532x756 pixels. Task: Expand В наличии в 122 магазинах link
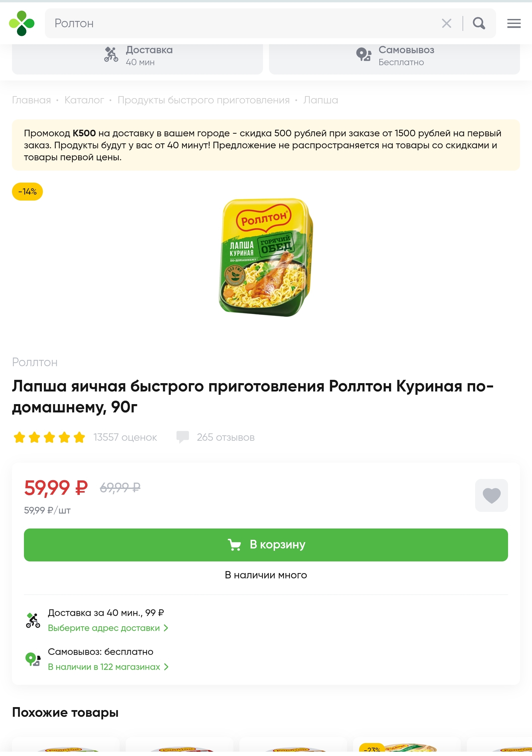(108, 667)
